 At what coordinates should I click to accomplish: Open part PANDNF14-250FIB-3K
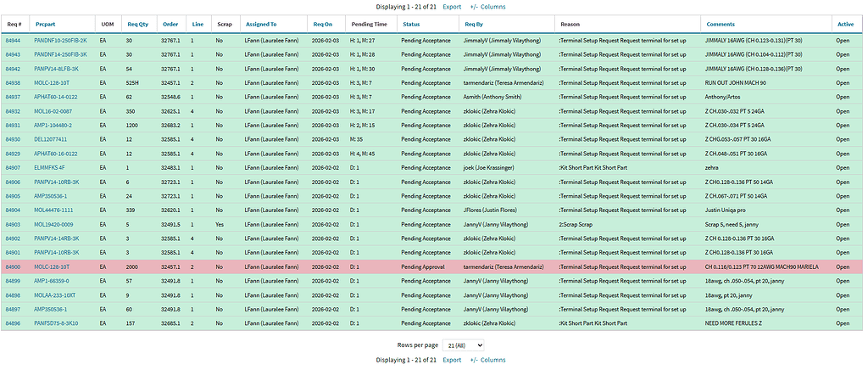[61, 54]
